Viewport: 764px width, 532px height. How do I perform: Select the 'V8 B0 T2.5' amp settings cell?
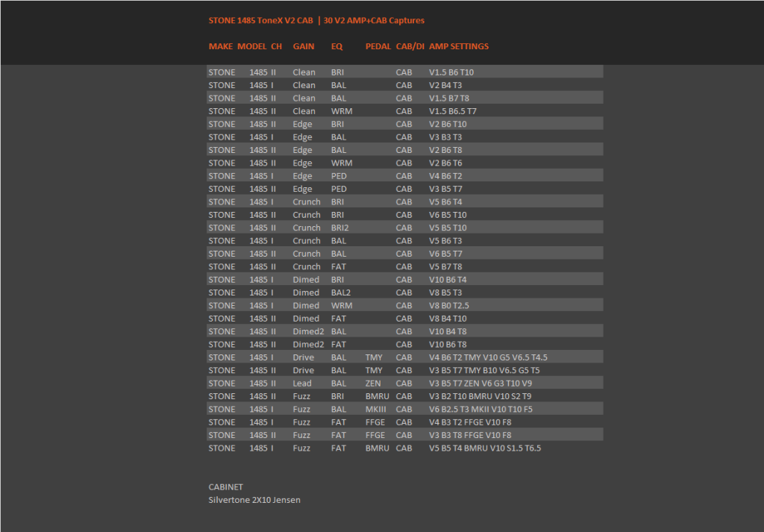[x=448, y=305]
